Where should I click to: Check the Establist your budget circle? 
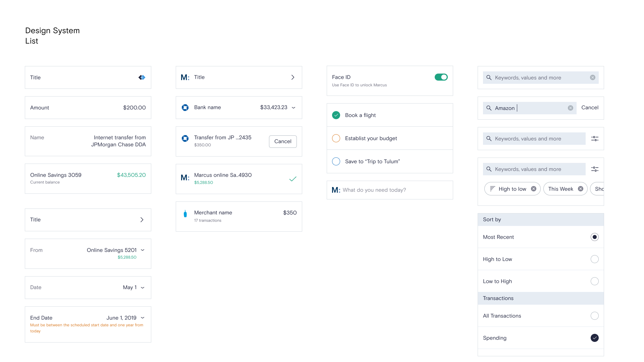coord(336,138)
